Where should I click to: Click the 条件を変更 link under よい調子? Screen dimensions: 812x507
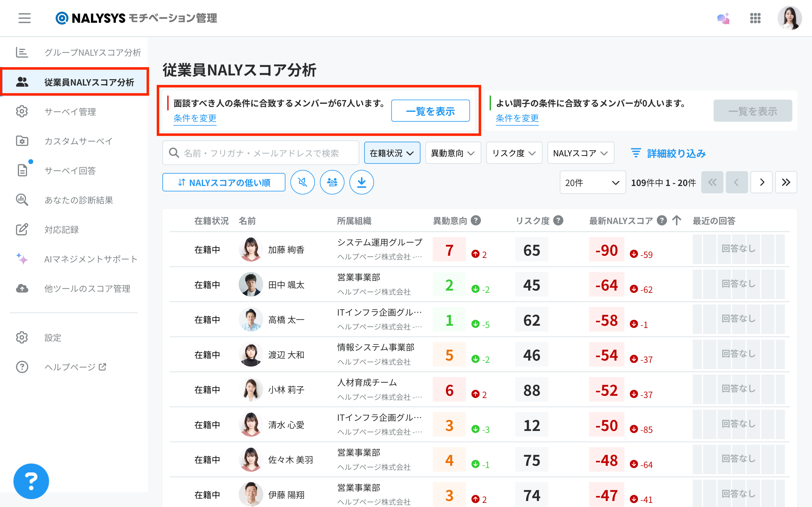[517, 118]
